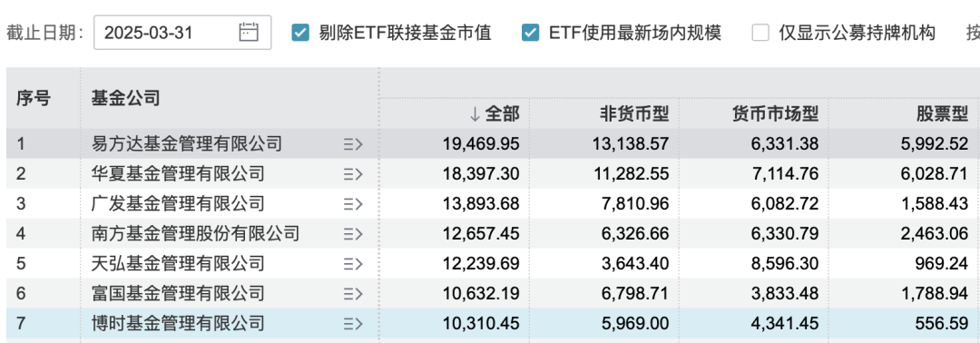The height and width of the screenshot is (343, 980).
Task: Click the detail list icon for 华夏基金管理有限公司
Action: (x=353, y=174)
